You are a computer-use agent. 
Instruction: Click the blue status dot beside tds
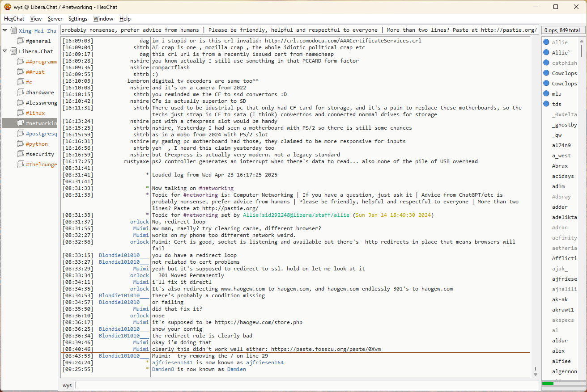click(546, 104)
